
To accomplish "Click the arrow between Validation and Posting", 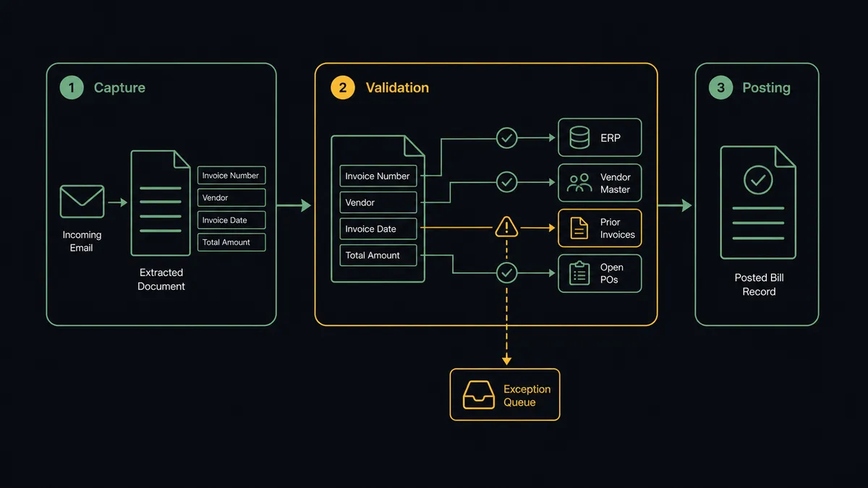I will (x=676, y=206).
